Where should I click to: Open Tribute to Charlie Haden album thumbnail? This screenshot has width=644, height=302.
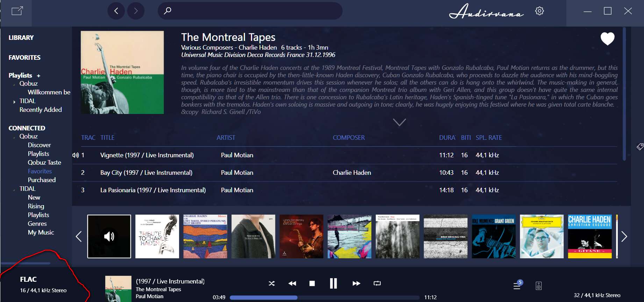[x=157, y=236]
